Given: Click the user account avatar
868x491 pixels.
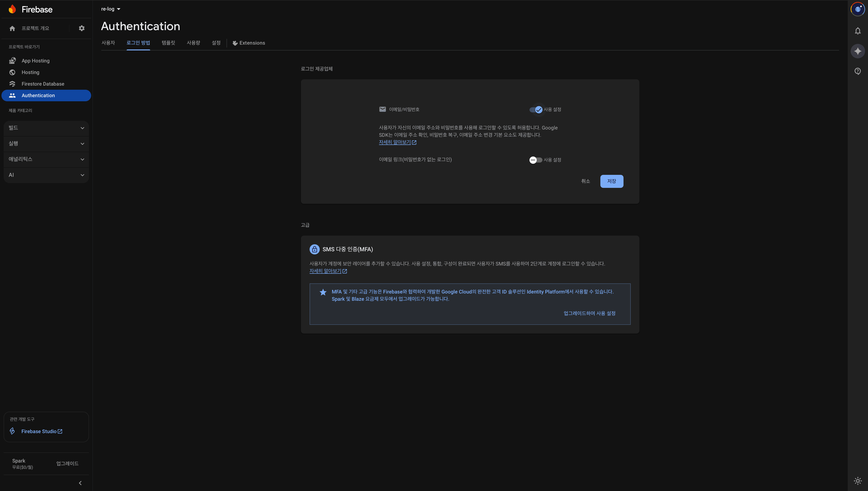Looking at the screenshot, I should click(x=858, y=9).
